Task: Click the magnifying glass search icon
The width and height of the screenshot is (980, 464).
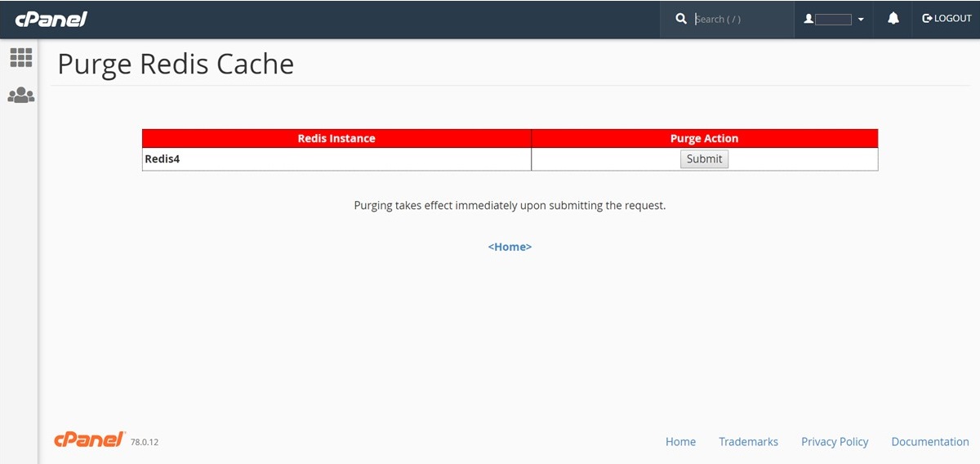Action: [x=681, y=19]
